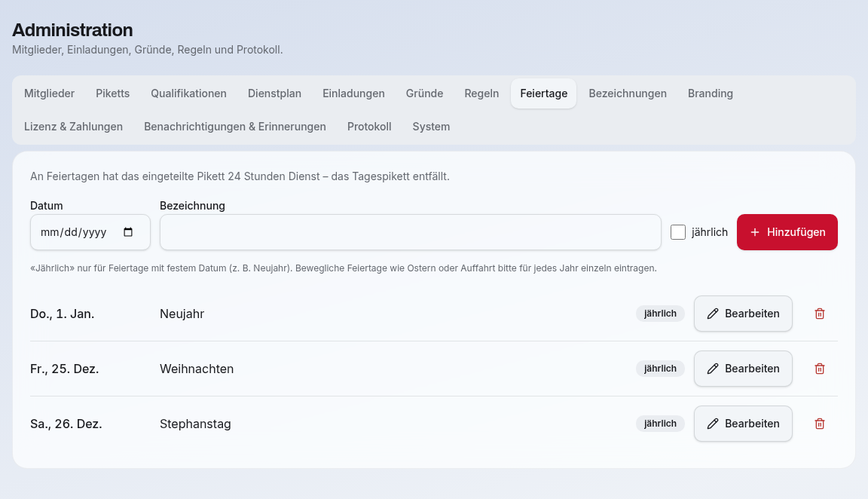868x499 pixels.
Task: Open the calendar picker in the Datum field
Action: 128,232
